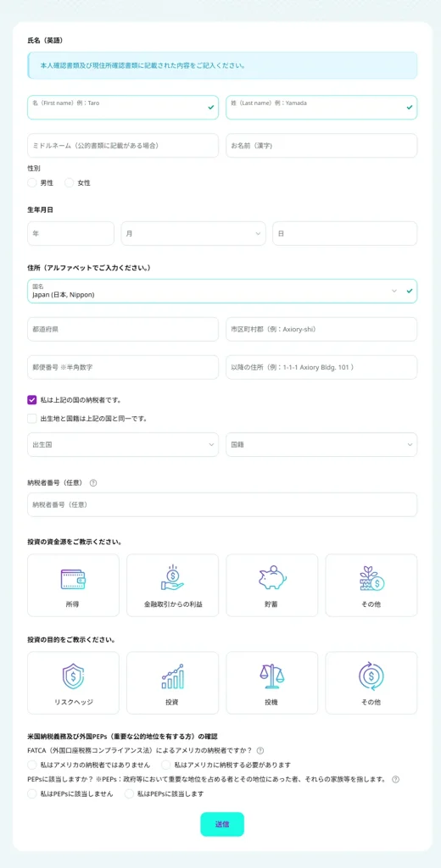Click the 送信 submit button
Screen dimensions: 441x868
(x=222, y=824)
